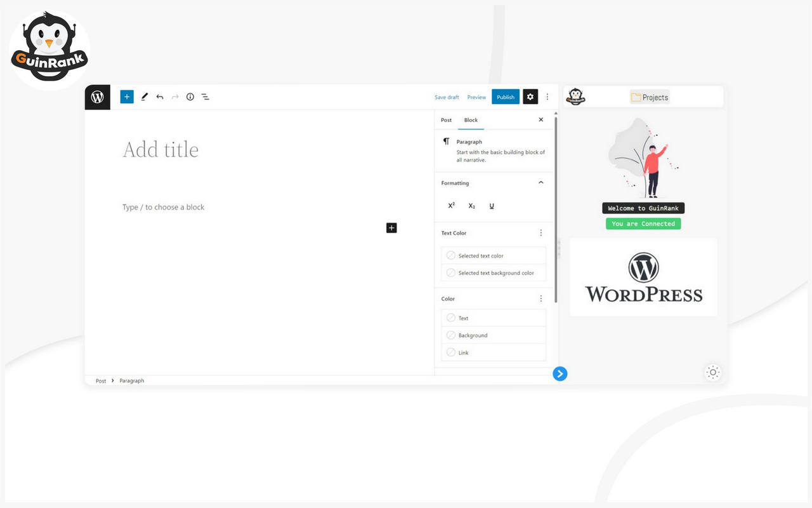This screenshot has height=508, width=812.
Task: Pick the Background color swatch under Color
Action: (473, 335)
